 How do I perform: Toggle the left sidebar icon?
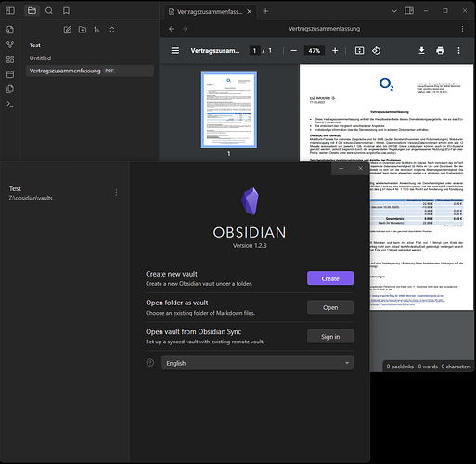10,11
